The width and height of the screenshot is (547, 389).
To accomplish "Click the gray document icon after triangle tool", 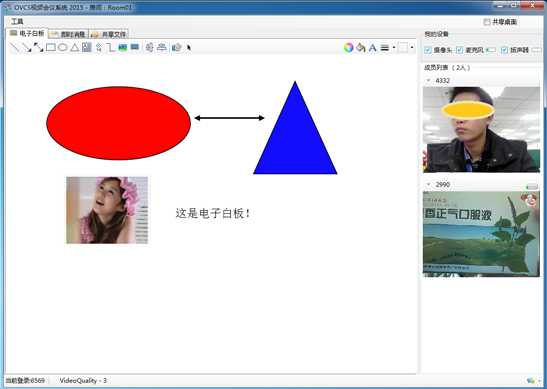I will click(87, 47).
